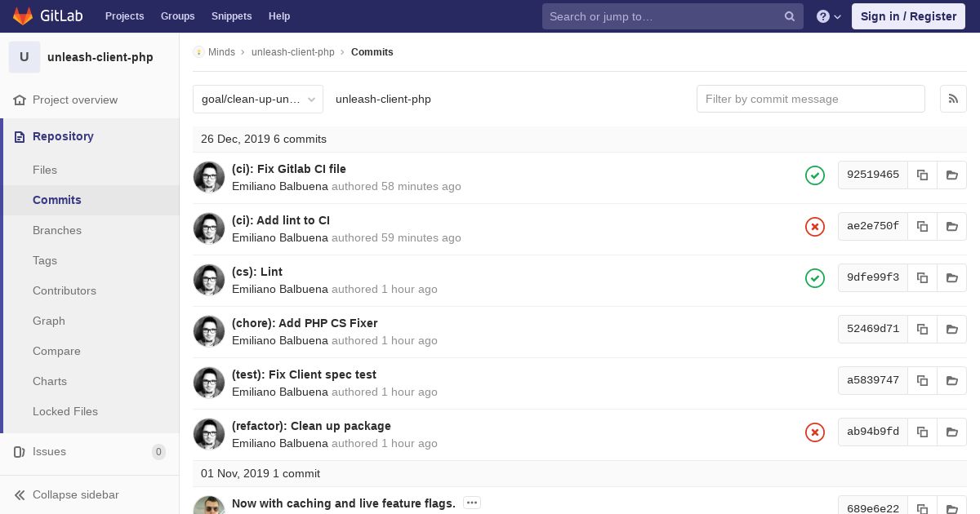
Task: Focus the Filter by commit message field
Action: 811,99
